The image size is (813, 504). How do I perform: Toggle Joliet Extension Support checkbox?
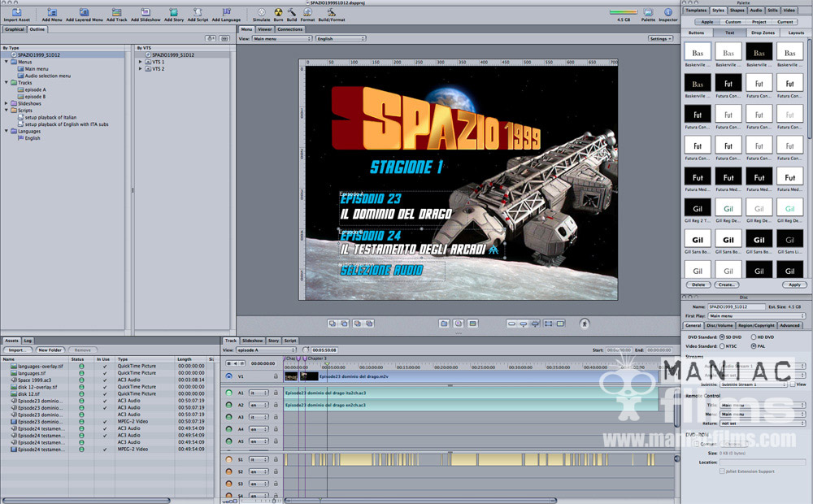pos(722,471)
